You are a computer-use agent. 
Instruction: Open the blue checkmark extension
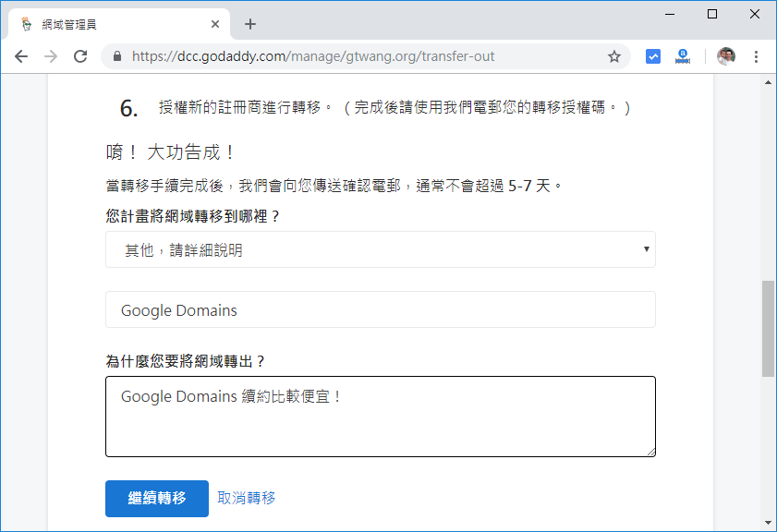click(x=653, y=56)
